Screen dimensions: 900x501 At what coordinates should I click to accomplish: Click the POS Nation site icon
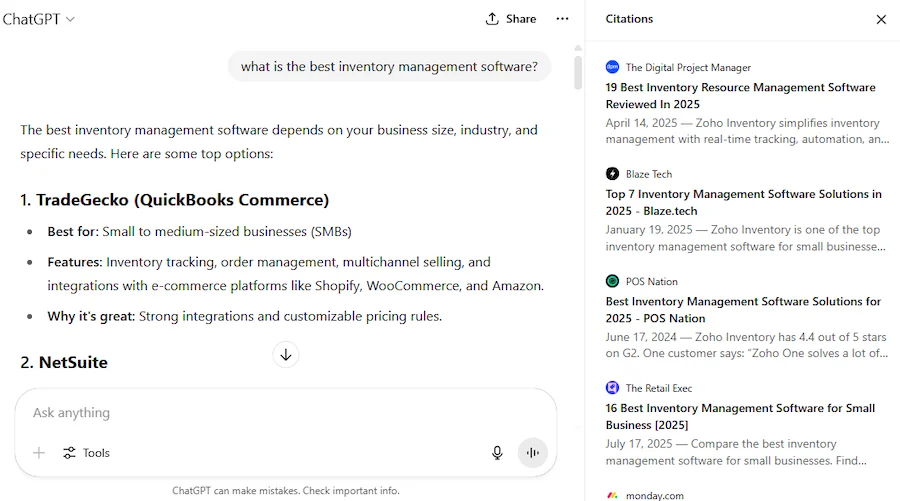612,281
